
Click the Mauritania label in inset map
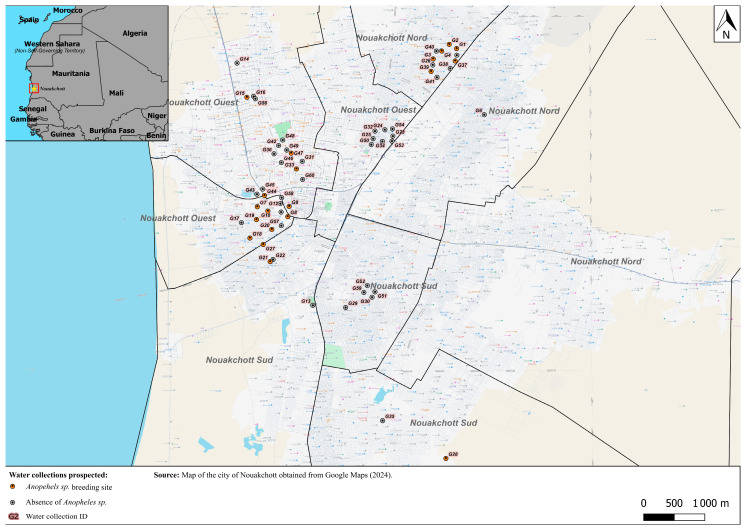tap(70, 73)
